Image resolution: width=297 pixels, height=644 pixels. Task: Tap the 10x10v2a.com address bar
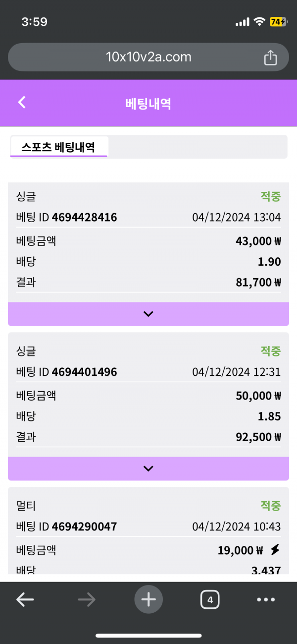click(x=148, y=57)
